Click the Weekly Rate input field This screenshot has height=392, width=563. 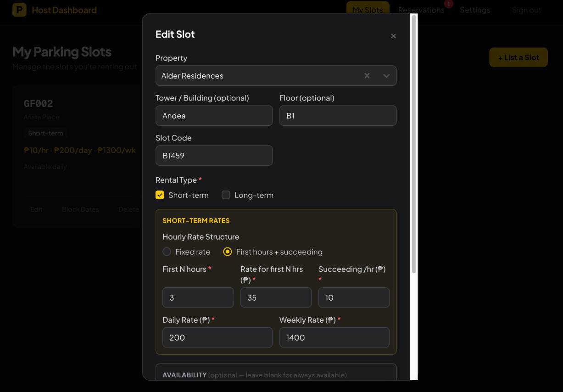pyautogui.click(x=334, y=337)
